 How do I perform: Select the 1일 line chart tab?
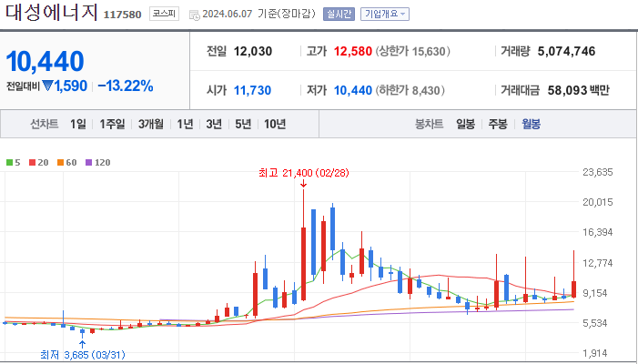(x=77, y=124)
